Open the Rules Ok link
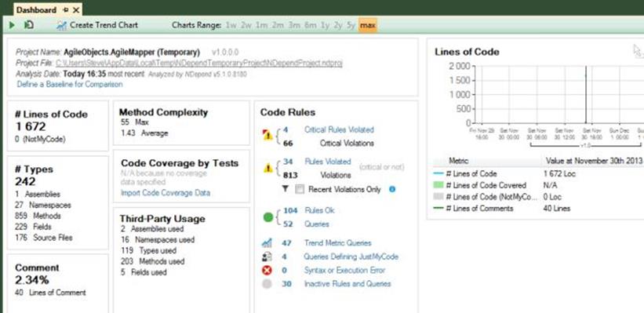644x313 pixels. [319, 210]
